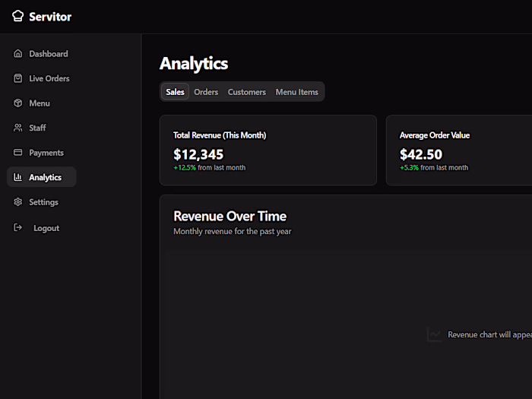Navigate to Staff page
The image size is (532, 399).
tap(41, 128)
